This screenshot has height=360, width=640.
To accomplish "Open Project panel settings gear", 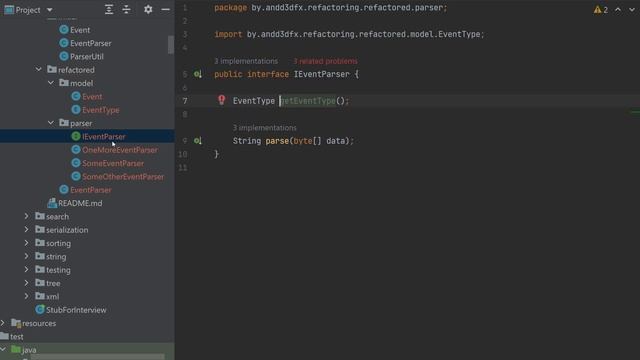I will pos(148,9).
